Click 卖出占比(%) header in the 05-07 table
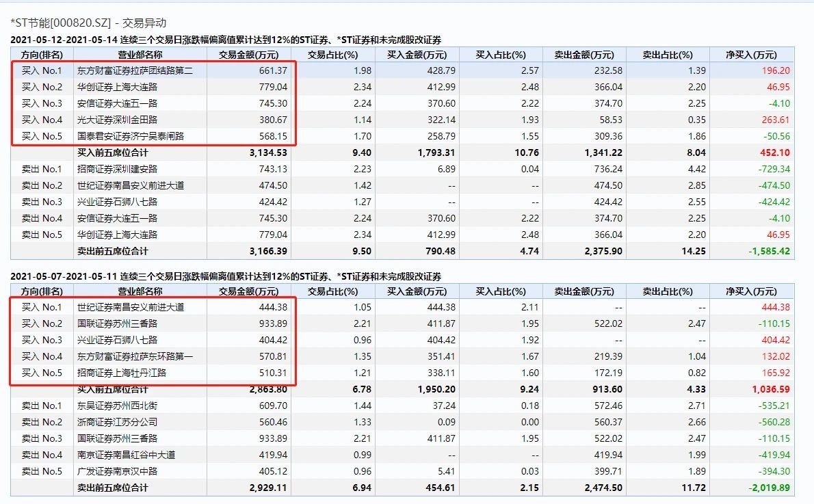 tap(668, 292)
